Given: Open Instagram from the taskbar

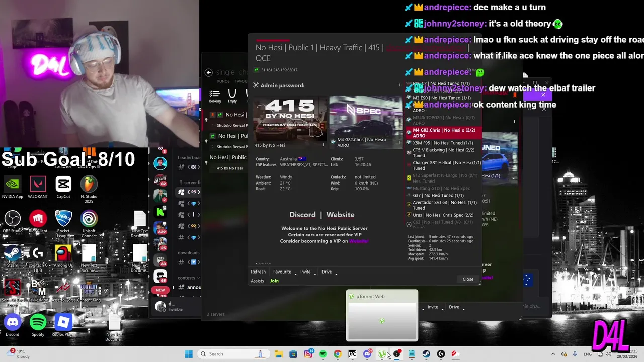Looking at the screenshot, I should [308, 354].
